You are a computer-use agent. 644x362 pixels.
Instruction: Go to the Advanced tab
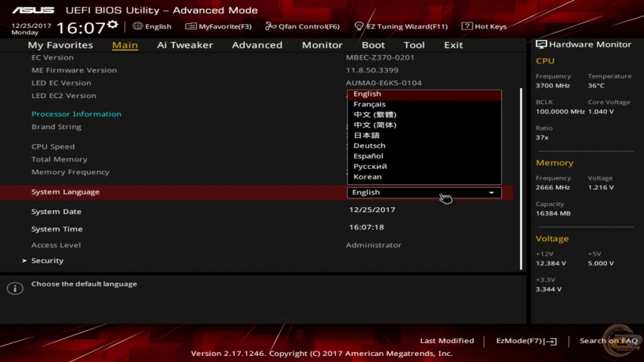click(x=257, y=44)
